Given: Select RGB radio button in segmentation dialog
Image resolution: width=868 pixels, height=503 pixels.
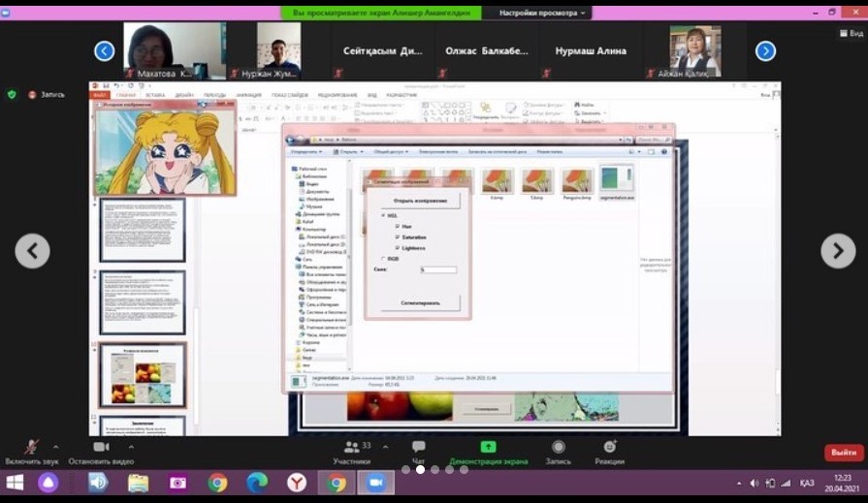Looking at the screenshot, I should coord(384,259).
